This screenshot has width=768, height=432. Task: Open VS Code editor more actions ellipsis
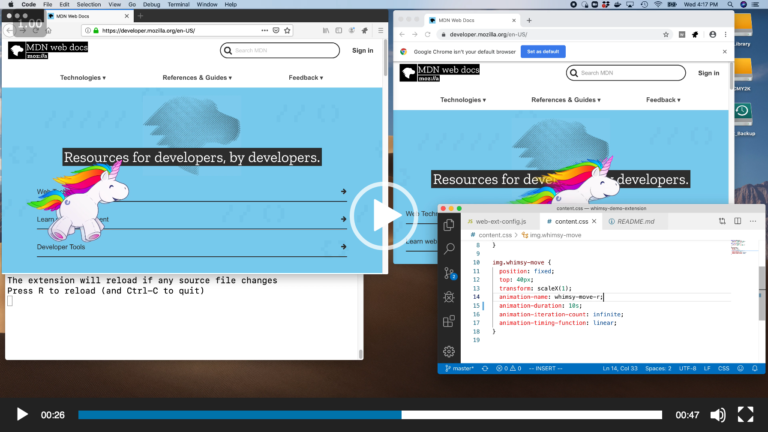click(753, 221)
